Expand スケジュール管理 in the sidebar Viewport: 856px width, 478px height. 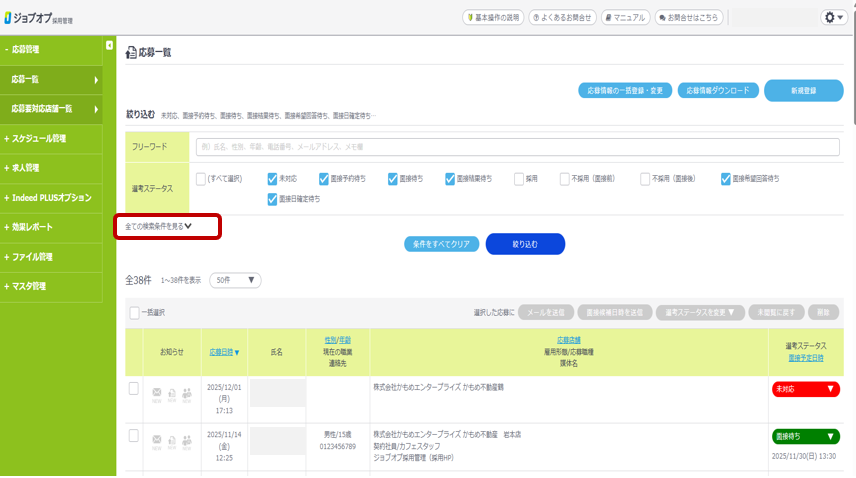tap(58, 139)
